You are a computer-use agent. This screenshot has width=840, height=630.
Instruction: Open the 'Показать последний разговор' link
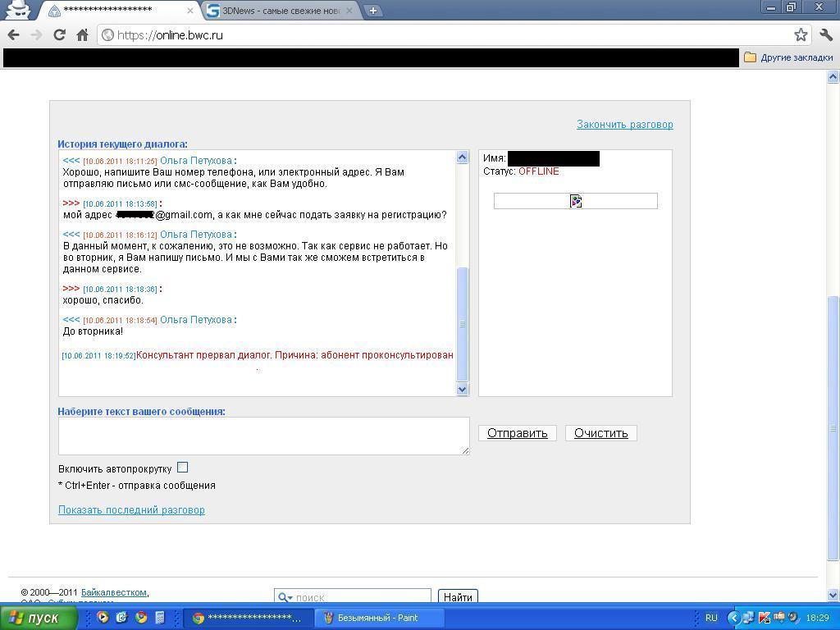pos(131,510)
